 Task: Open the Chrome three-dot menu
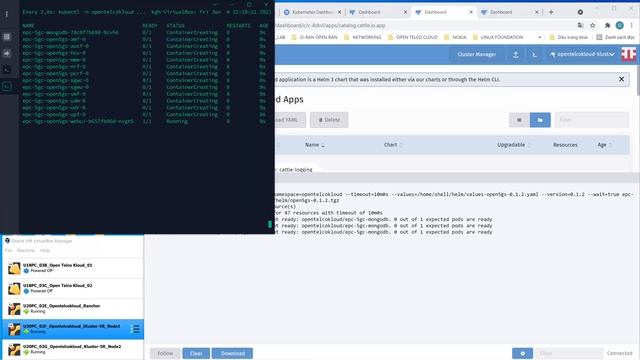631,25
